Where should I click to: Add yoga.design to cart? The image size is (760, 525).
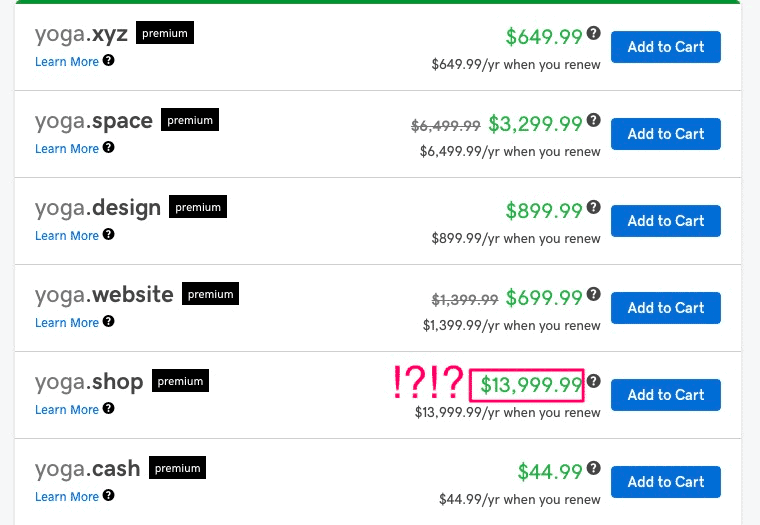click(665, 221)
